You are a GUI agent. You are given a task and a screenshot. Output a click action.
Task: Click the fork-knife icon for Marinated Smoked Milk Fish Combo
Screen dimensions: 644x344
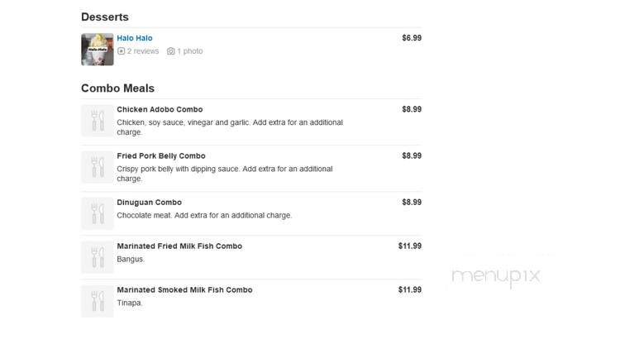pos(98,301)
